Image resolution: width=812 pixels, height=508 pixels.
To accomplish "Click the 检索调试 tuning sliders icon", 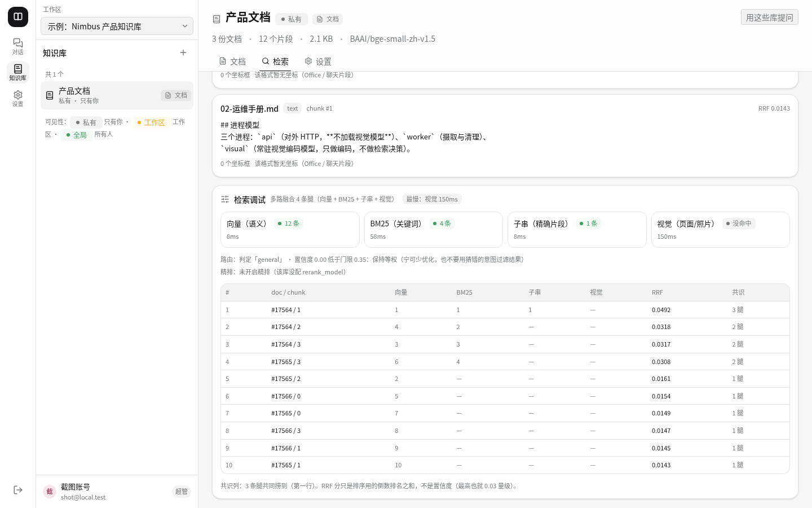I will click(x=225, y=199).
